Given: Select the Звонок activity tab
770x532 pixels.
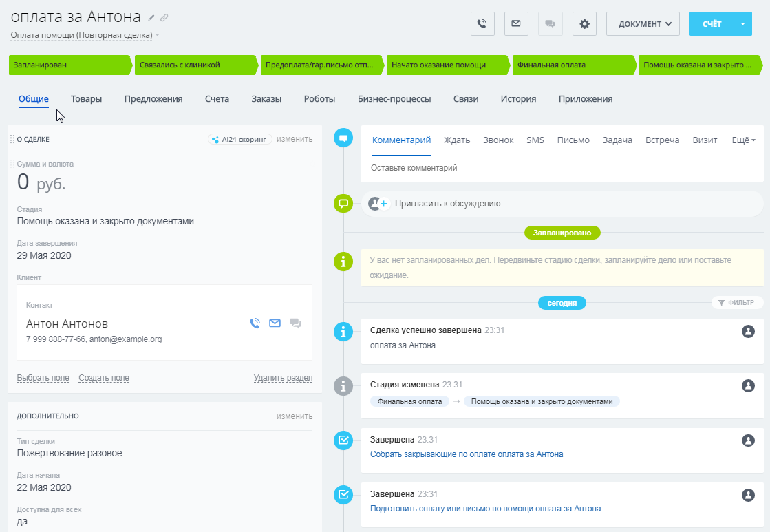Looking at the screenshot, I should click(x=498, y=140).
